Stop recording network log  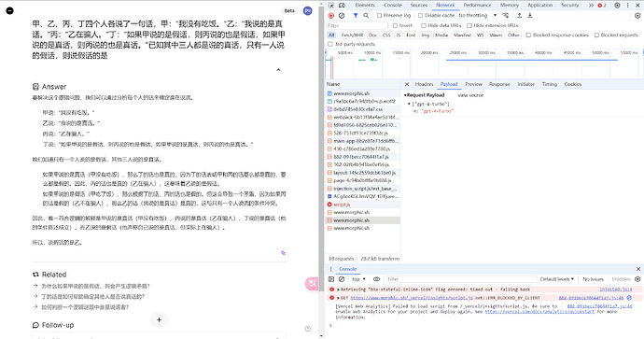(331, 16)
